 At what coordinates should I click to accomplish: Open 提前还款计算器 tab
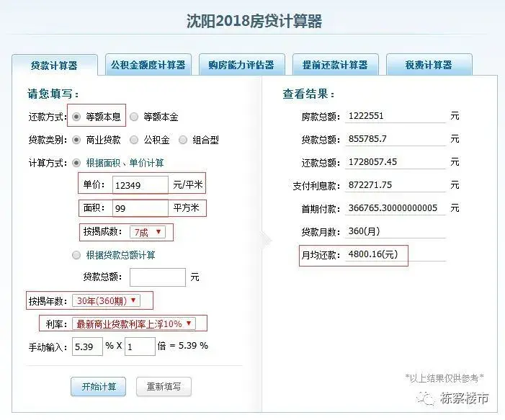(335, 65)
